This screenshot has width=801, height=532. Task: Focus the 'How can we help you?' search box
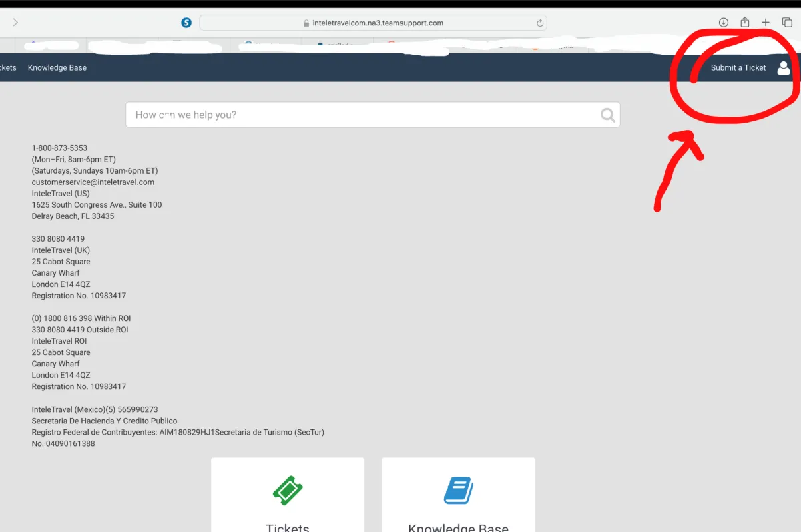[373, 115]
